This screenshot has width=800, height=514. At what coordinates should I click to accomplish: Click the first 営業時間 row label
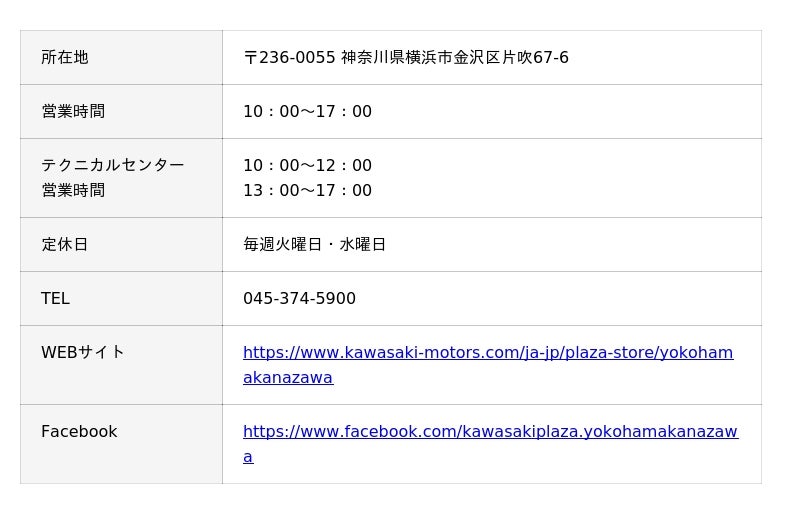[x=73, y=111]
